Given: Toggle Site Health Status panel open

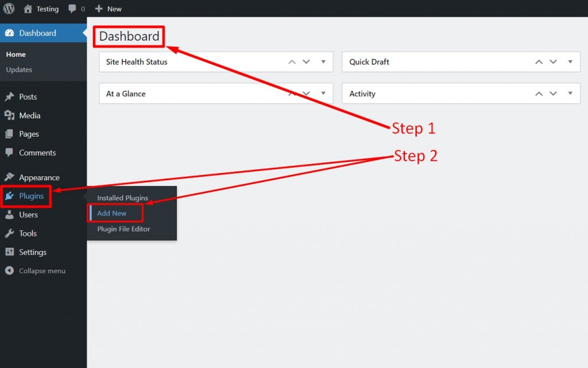Looking at the screenshot, I should [x=323, y=62].
